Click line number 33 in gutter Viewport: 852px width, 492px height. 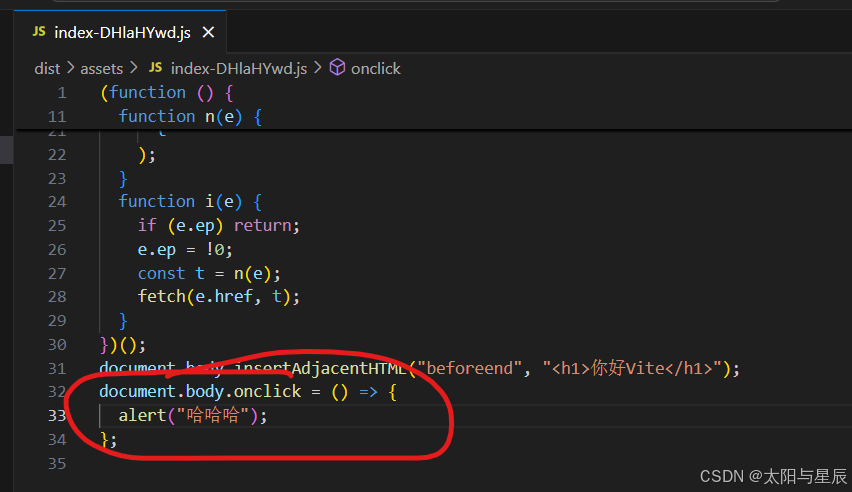coord(57,416)
